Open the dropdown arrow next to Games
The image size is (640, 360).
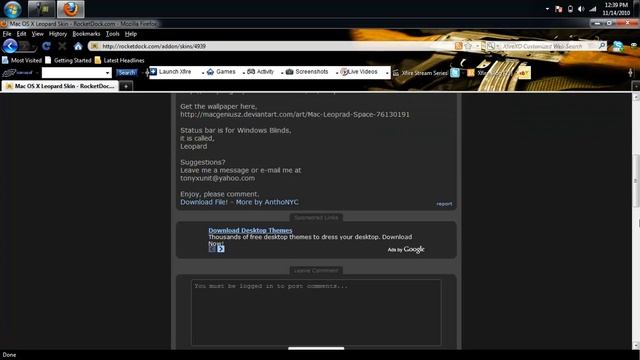pos(244,73)
